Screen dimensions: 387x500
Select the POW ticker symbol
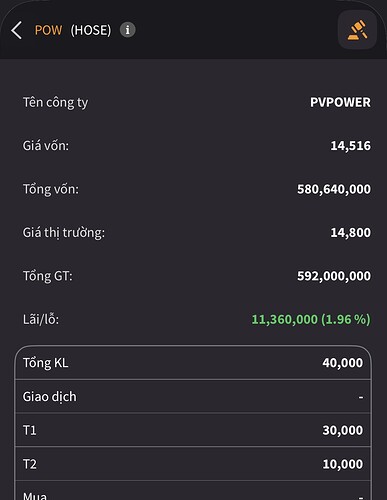48,30
